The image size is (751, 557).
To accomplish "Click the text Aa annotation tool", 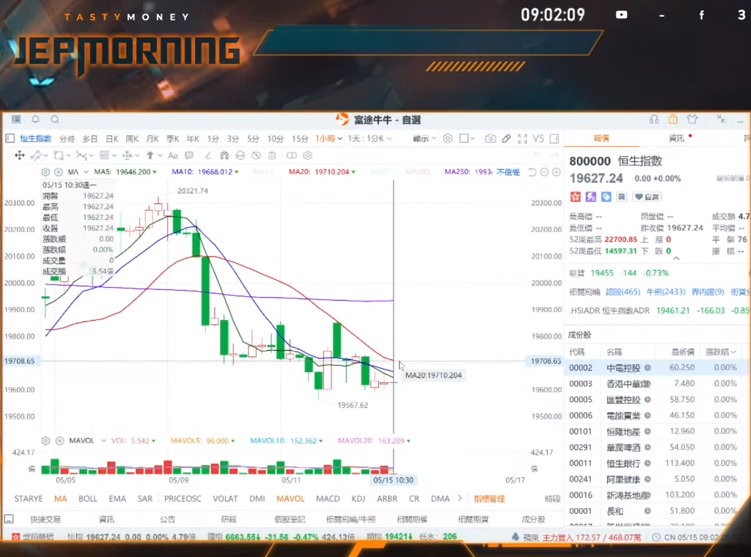I will [x=173, y=155].
